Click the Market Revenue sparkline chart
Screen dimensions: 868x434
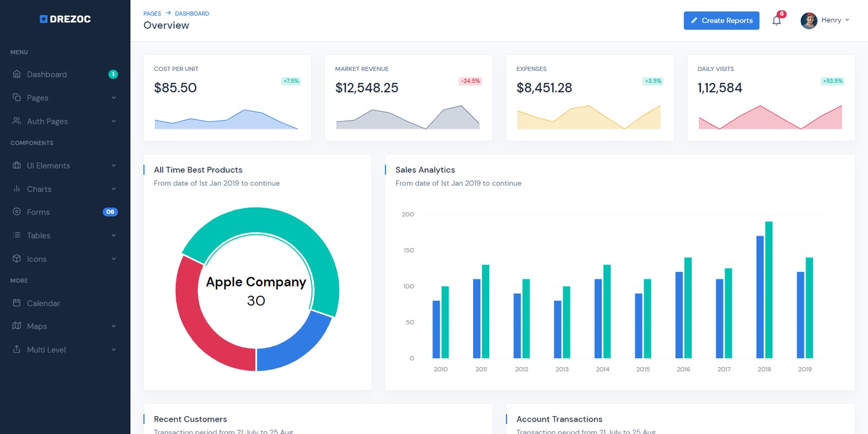point(408,117)
